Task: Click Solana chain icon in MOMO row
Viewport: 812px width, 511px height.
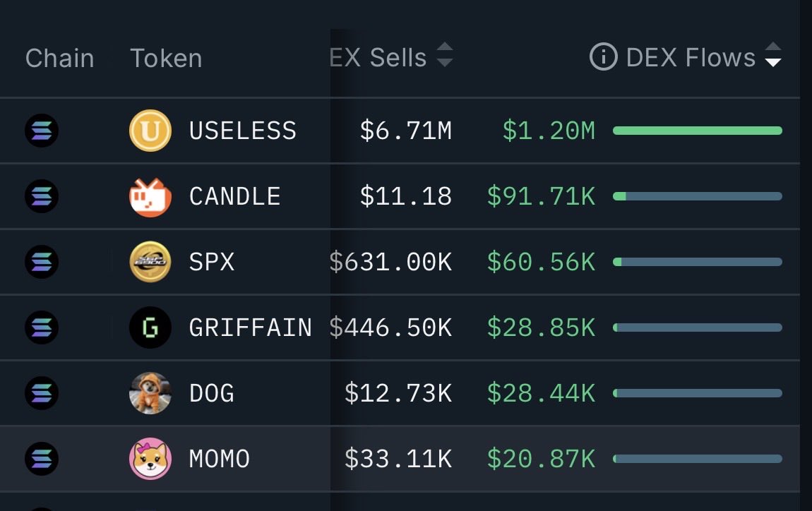Action: click(x=42, y=459)
